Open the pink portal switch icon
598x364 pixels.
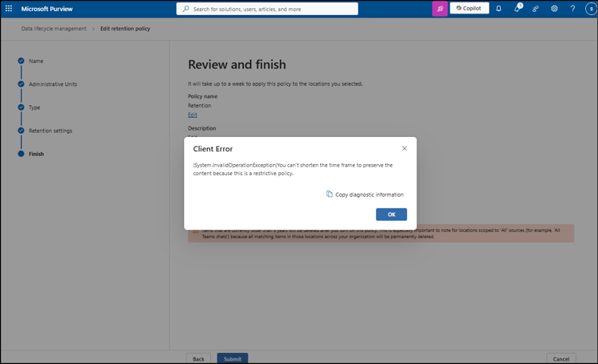coord(440,9)
